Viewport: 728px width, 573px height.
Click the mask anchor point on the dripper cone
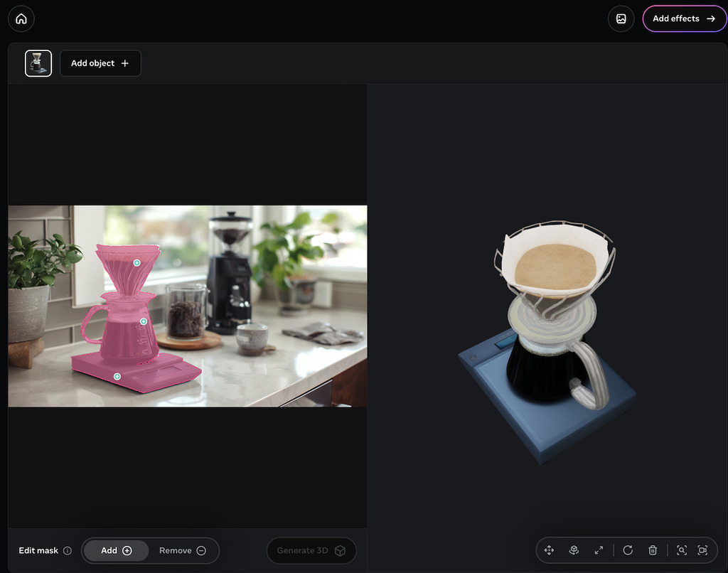point(136,262)
